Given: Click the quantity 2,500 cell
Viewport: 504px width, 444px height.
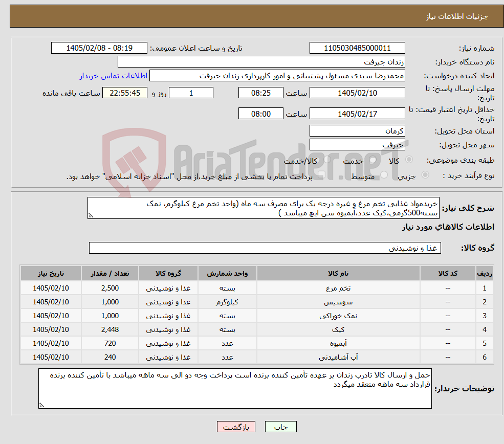Looking at the screenshot, I should pyautogui.click(x=110, y=288).
